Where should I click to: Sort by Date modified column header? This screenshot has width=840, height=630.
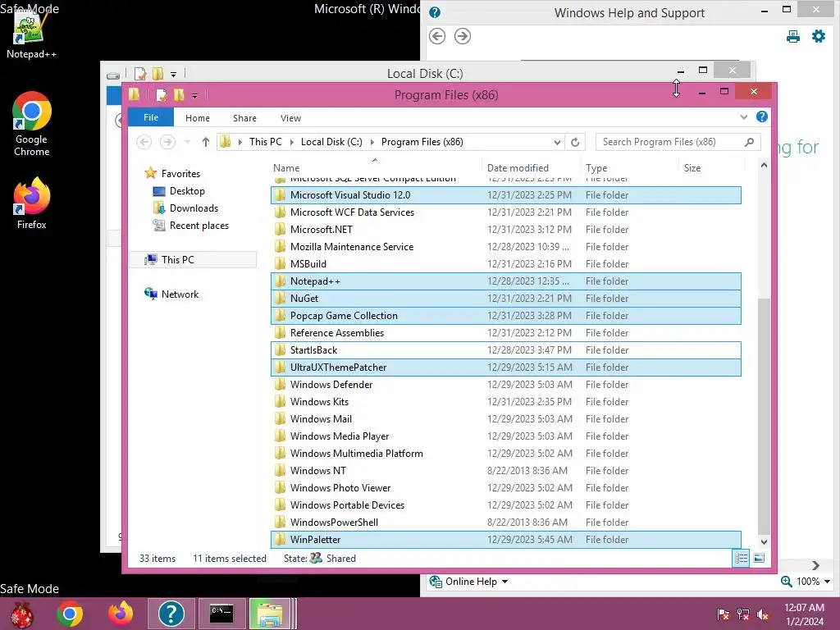click(x=531, y=167)
